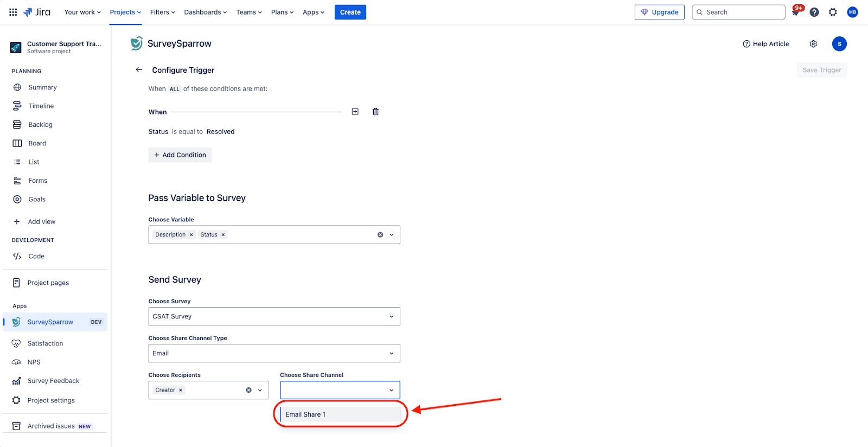This screenshot has height=447, width=868.
Task: Open the Jira app switcher grid icon
Action: click(x=13, y=12)
